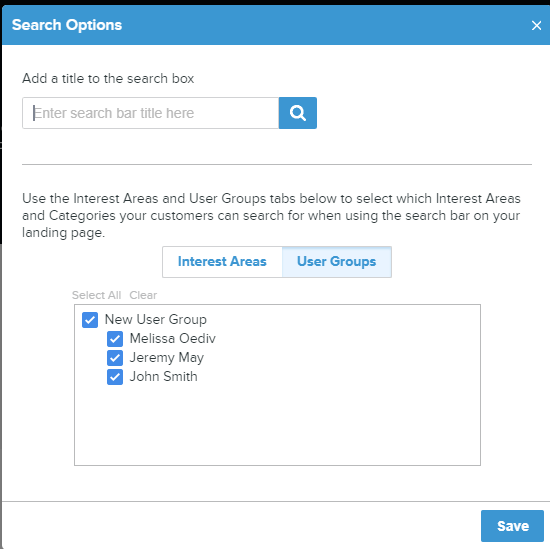This screenshot has width=550, height=549.
Task: Close the Search Options dialog
Action: coord(536,25)
